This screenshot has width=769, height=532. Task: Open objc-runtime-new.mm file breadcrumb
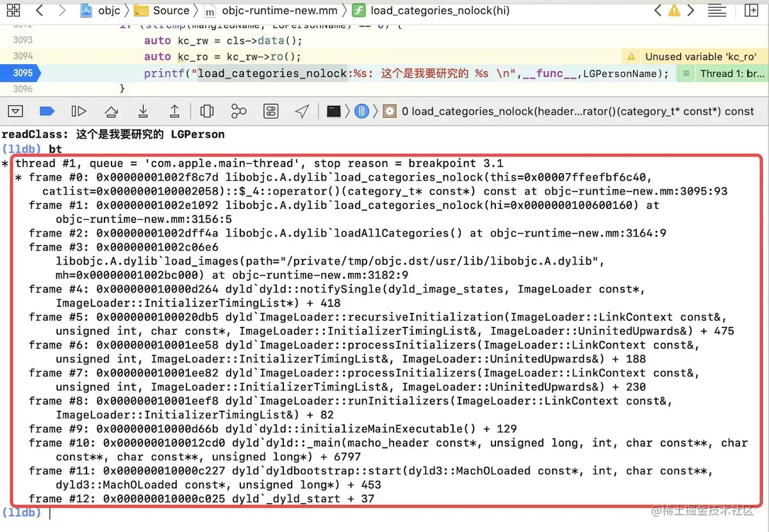(x=271, y=10)
